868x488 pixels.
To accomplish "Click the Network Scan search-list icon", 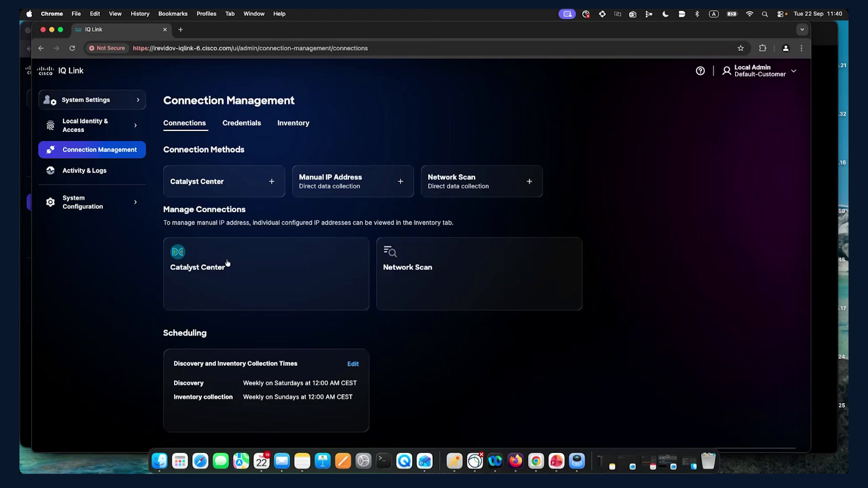I will tap(390, 252).
